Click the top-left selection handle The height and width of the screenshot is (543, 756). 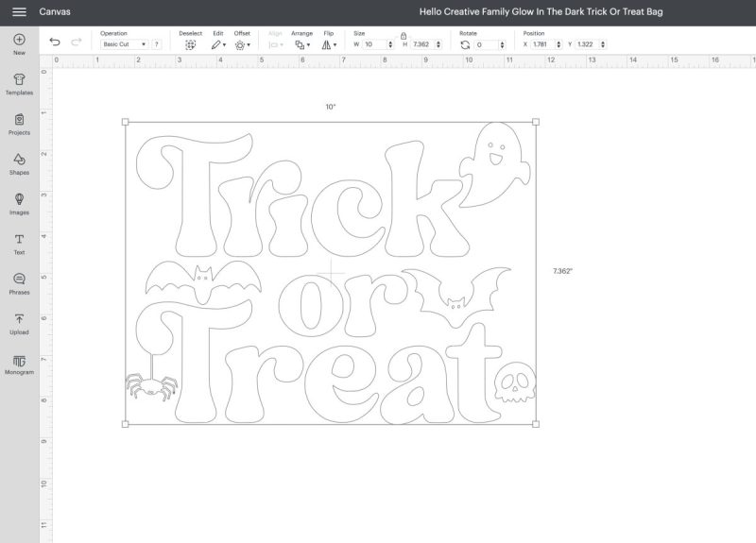click(126, 122)
